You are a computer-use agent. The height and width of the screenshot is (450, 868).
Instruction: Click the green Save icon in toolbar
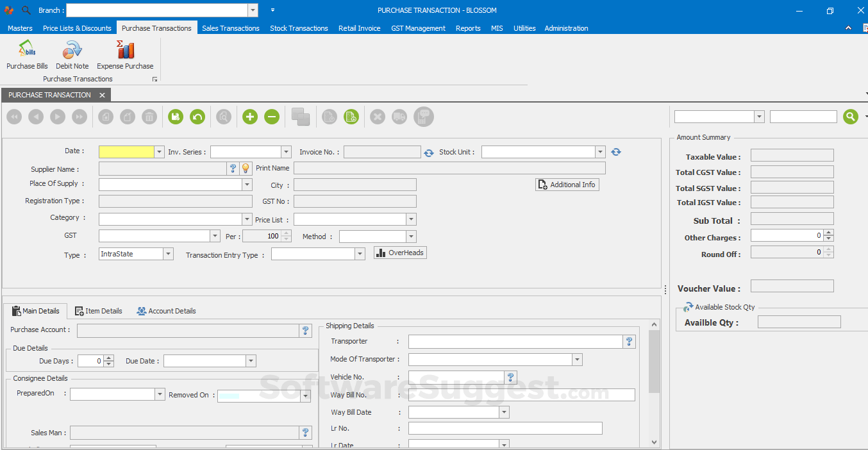tap(176, 117)
